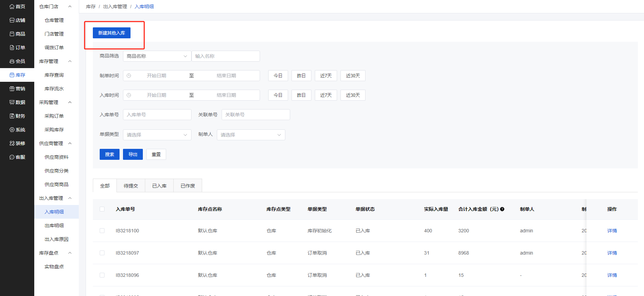
Task: Click the 新建其他入库 button
Action: (x=112, y=33)
